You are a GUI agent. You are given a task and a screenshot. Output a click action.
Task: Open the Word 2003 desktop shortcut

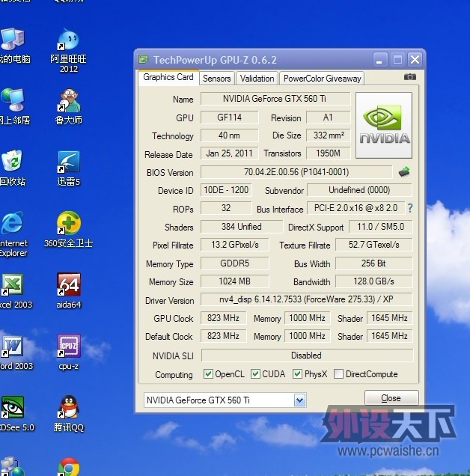click(15, 353)
